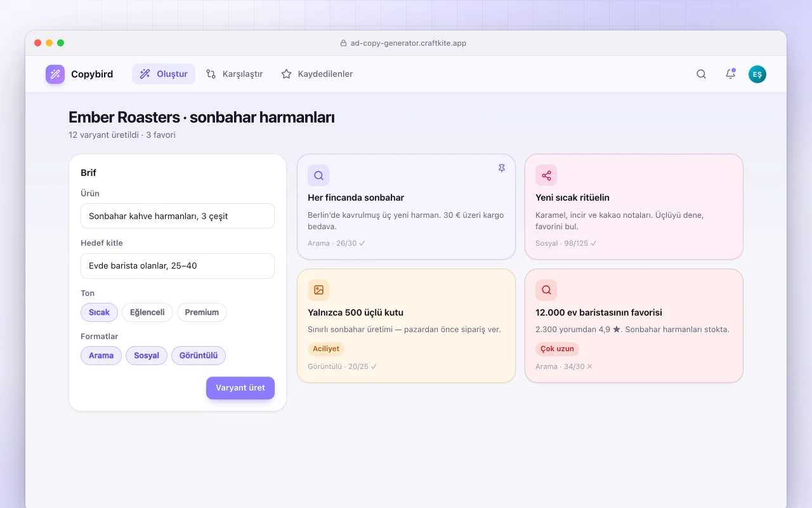The image size is (812, 508).
Task: Click search icon on Her fincanda sonbahar card
Action: [318, 175]
